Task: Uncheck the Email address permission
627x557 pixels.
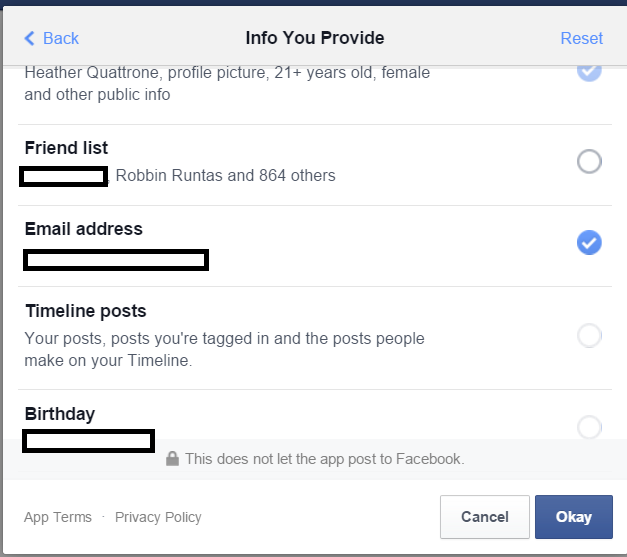Action: pos(589,242)
